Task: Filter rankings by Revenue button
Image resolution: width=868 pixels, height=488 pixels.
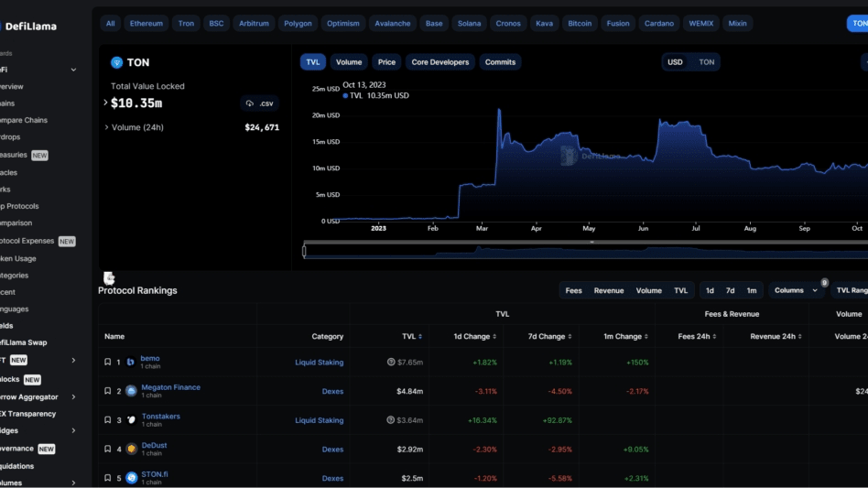Action: 608,290
